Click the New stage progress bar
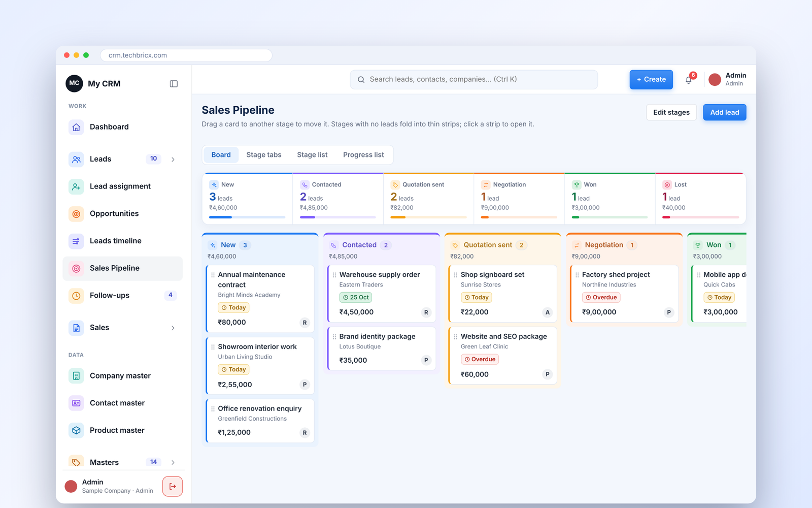This screenshot has width=812, height=508. 247,217
